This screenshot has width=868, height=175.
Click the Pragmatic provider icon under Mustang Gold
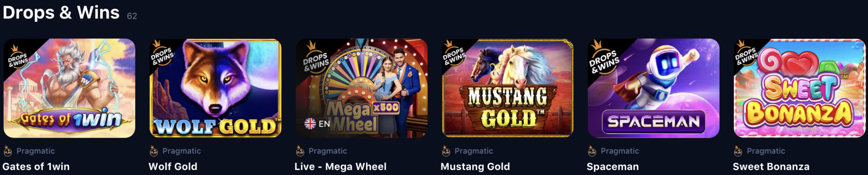[x=446, y=151]
